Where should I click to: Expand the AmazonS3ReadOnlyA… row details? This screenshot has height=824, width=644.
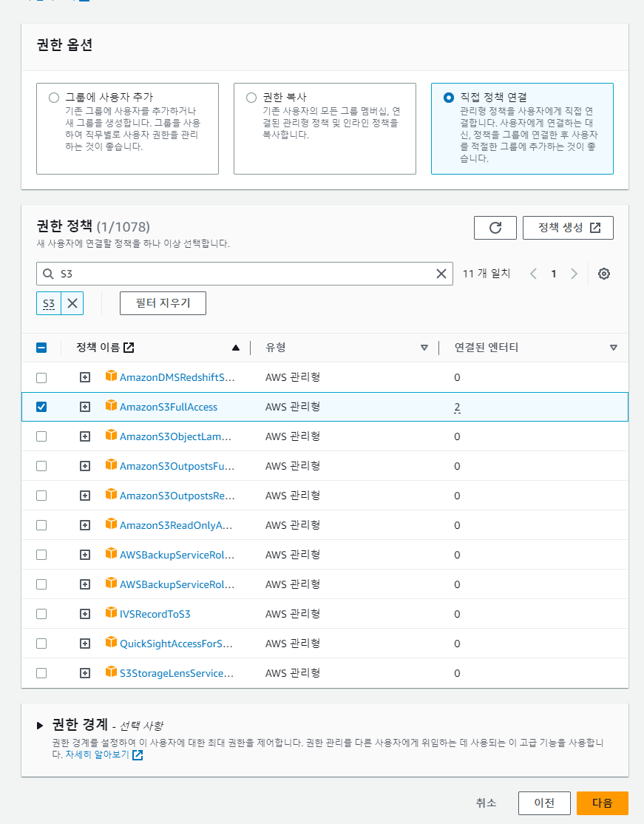point(84,525)
